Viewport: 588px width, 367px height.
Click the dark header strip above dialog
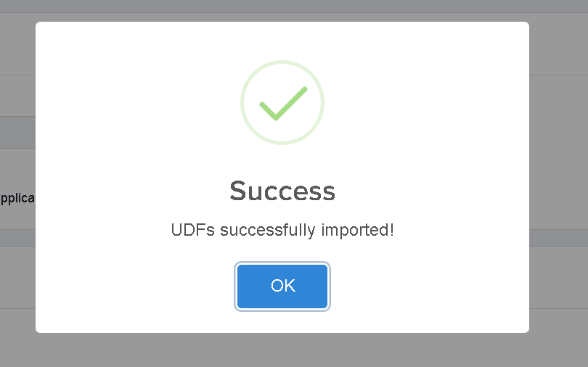pyautogui.click(x=294, y=7)
